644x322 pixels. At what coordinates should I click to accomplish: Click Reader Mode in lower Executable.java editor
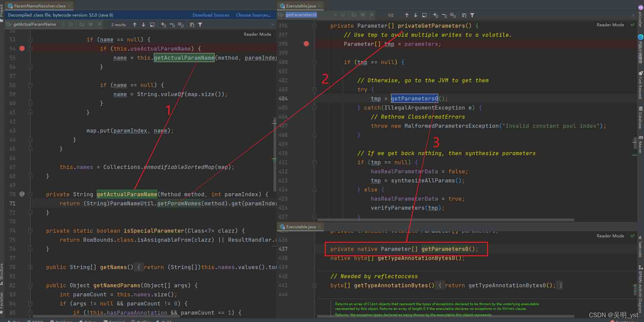point(610,236)
